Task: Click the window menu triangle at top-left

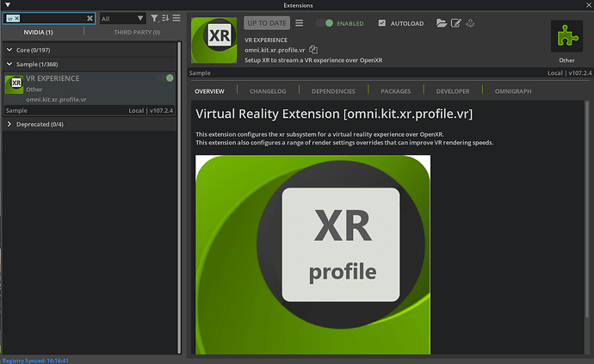Action: pyautogui.click(x=8, y=5)
